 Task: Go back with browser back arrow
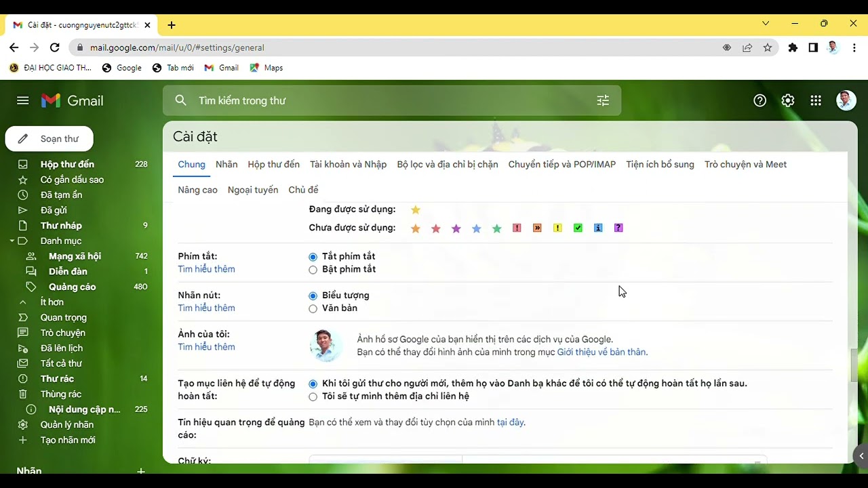coord(14,47)
